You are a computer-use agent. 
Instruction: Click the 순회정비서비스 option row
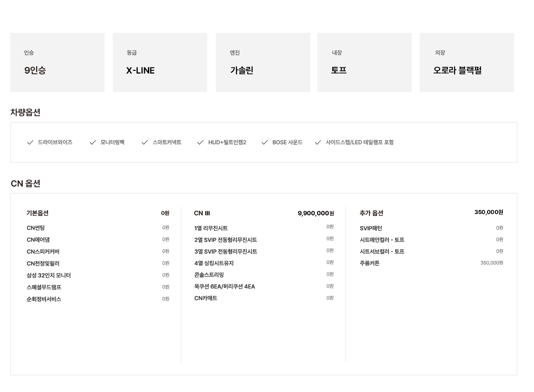tap(98, 300)
